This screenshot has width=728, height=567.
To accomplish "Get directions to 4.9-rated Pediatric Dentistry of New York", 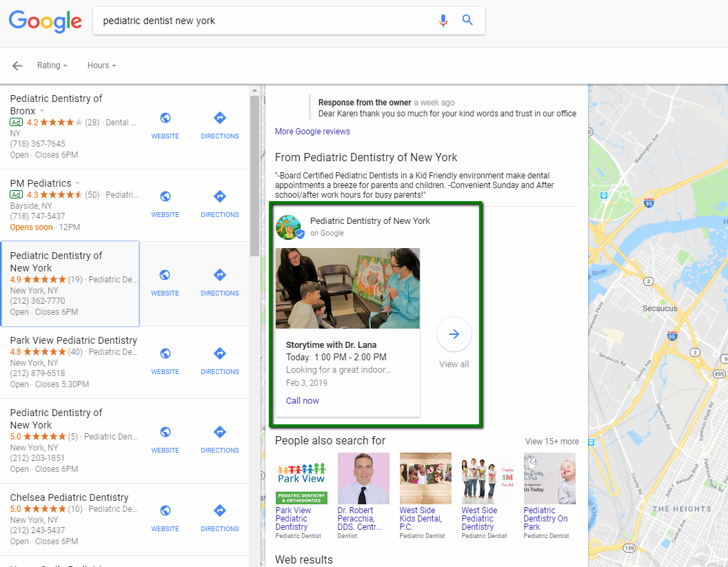I will tap(220, 282).
